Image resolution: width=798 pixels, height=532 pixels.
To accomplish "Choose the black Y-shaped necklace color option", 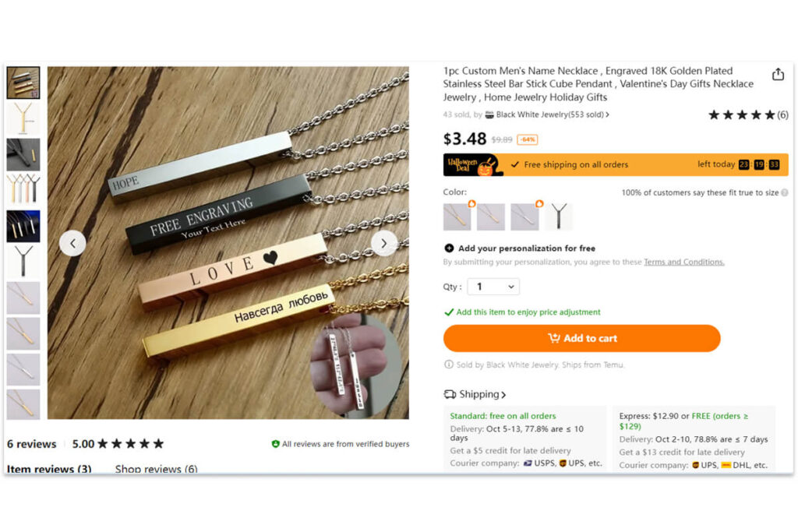I will pos(559,217).
